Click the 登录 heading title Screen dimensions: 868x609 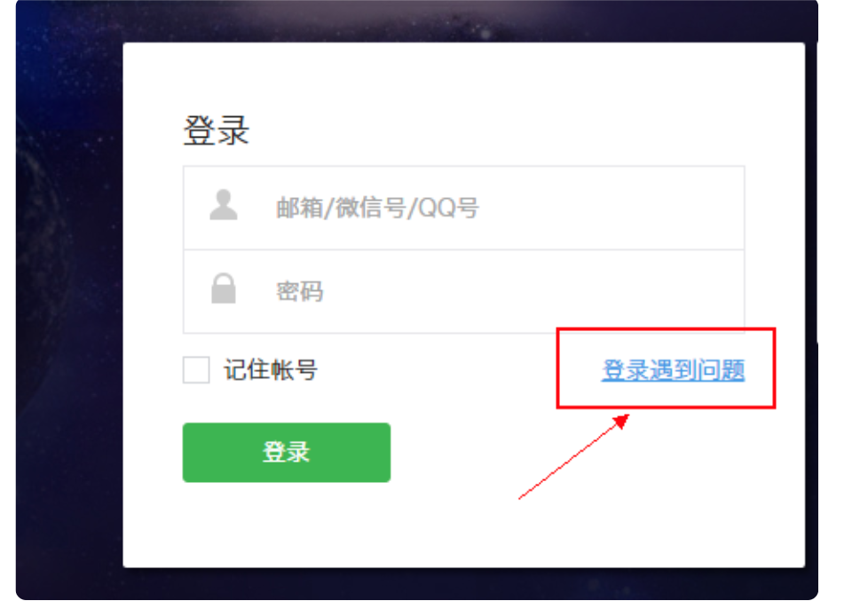[x=216, y=130]
